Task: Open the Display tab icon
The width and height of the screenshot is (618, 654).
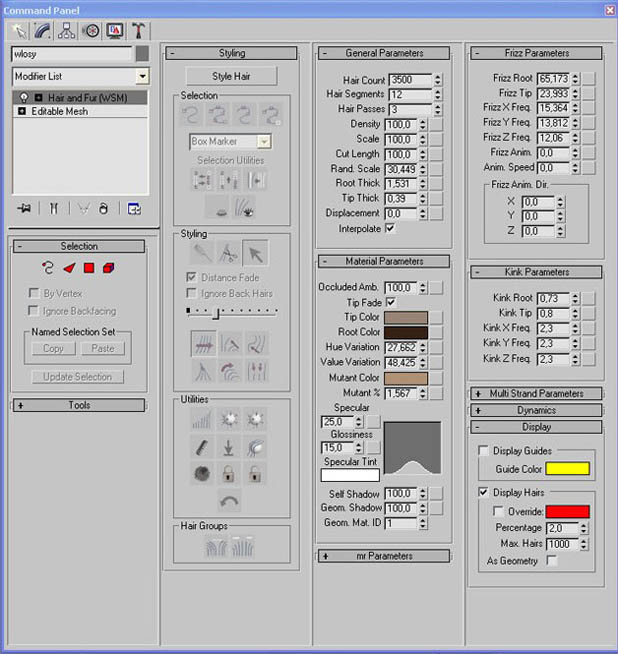Action: [115, 31]
